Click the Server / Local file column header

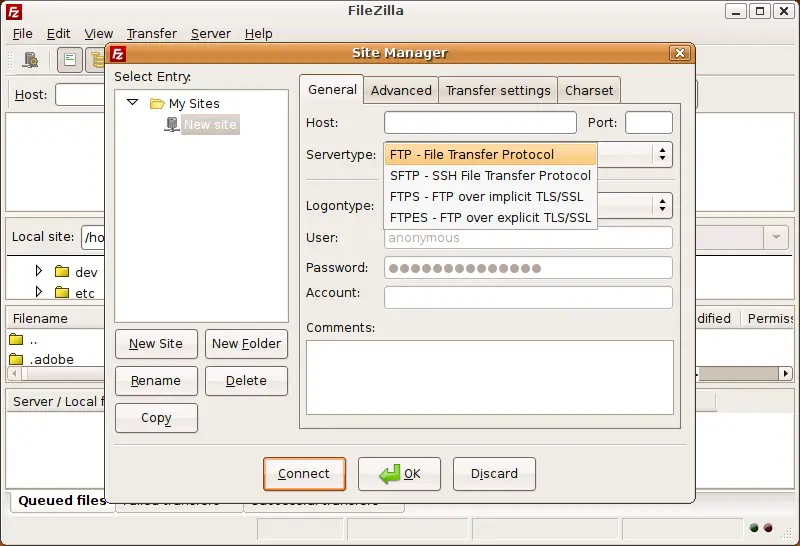coord(56,402)
